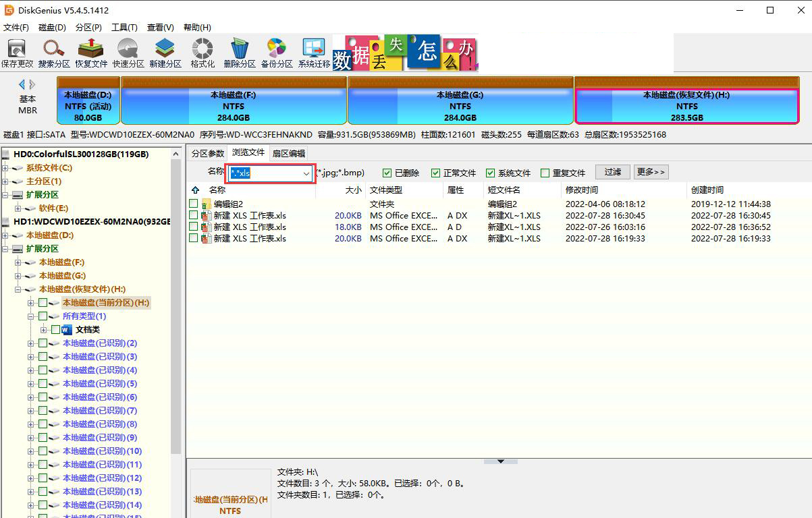This screenshot has width=812, height=518.
Task: Expand the 本地磁盘(G:) tree node
Action: (18, 276)
